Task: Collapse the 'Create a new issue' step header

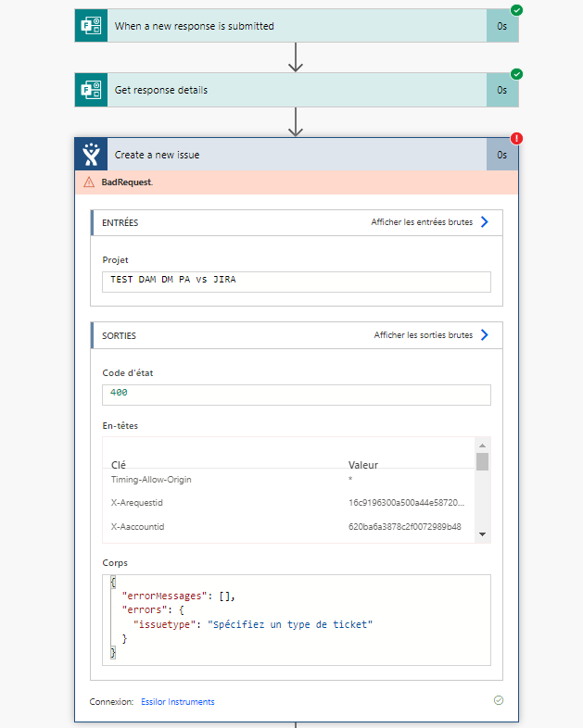Action: (297, 155)
